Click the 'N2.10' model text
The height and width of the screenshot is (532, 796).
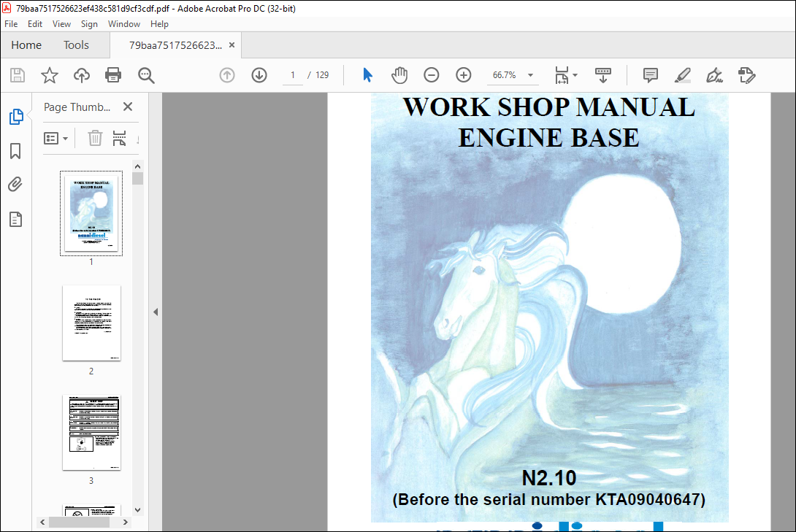[x=548, y=478]
